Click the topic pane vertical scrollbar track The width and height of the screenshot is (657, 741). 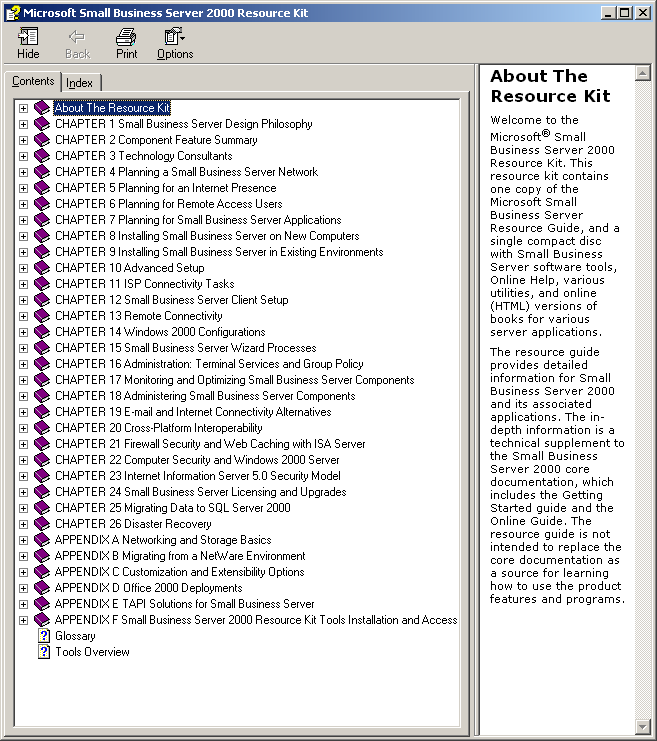[642, 399]
